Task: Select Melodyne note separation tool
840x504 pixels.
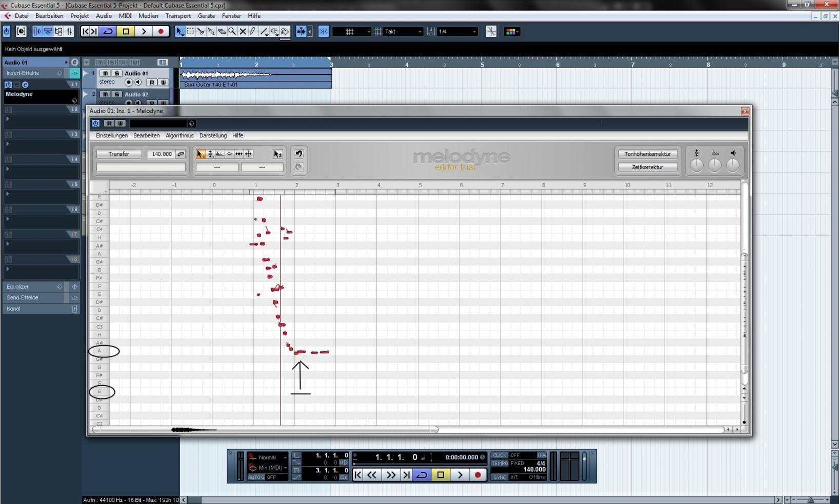Action: coord(249,154)
